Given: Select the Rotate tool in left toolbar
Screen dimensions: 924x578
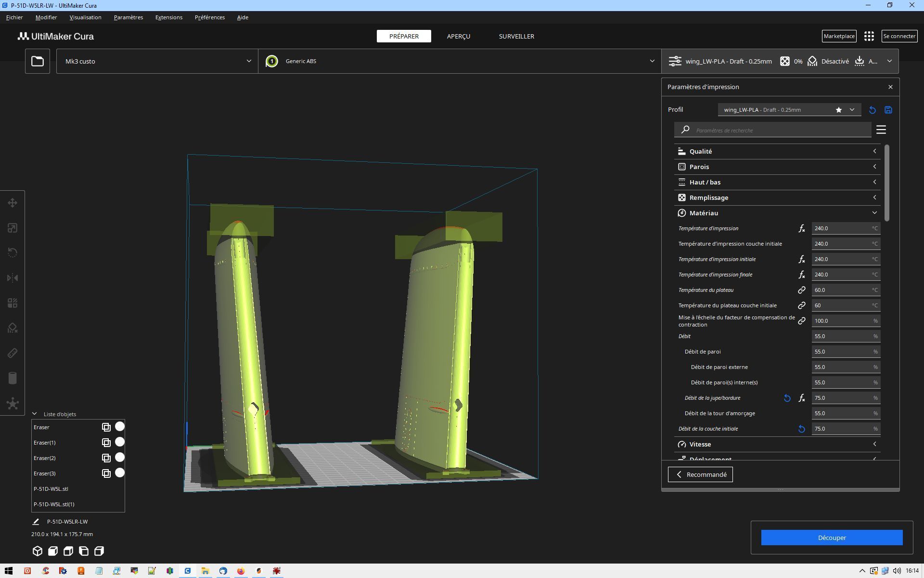Looking at the screenshot, I should click(13, 253).
